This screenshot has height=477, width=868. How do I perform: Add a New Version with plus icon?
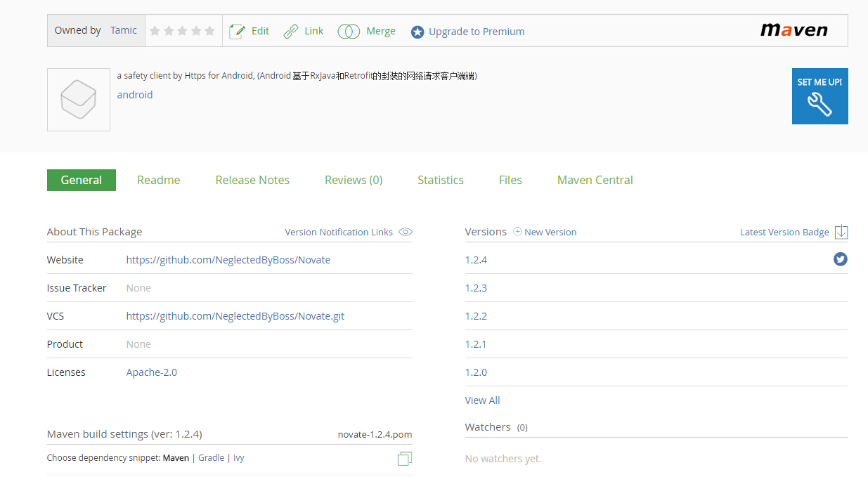518,231
